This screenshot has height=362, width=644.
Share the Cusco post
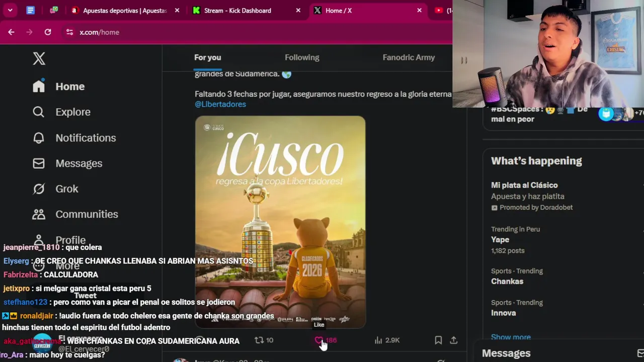453,340
